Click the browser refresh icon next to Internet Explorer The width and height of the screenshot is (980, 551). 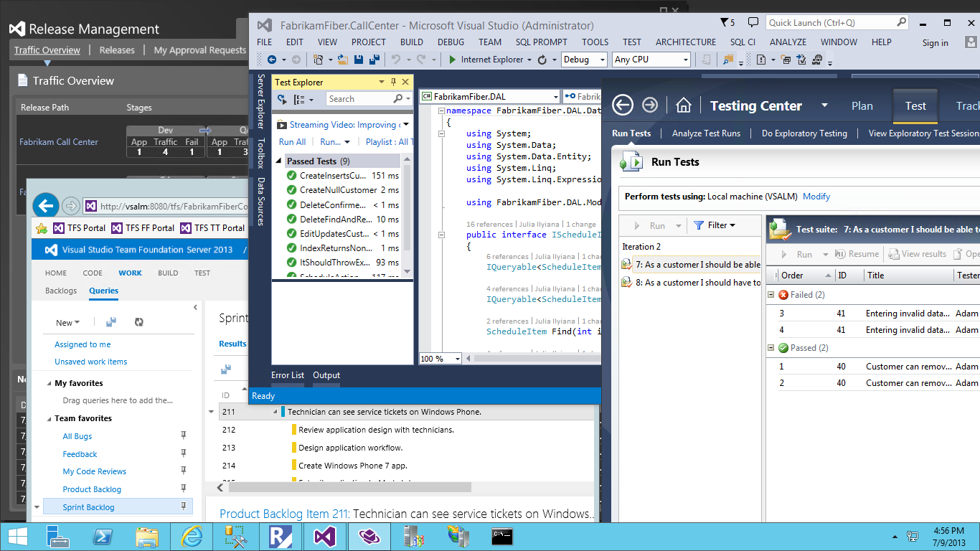tap(542, 60)
